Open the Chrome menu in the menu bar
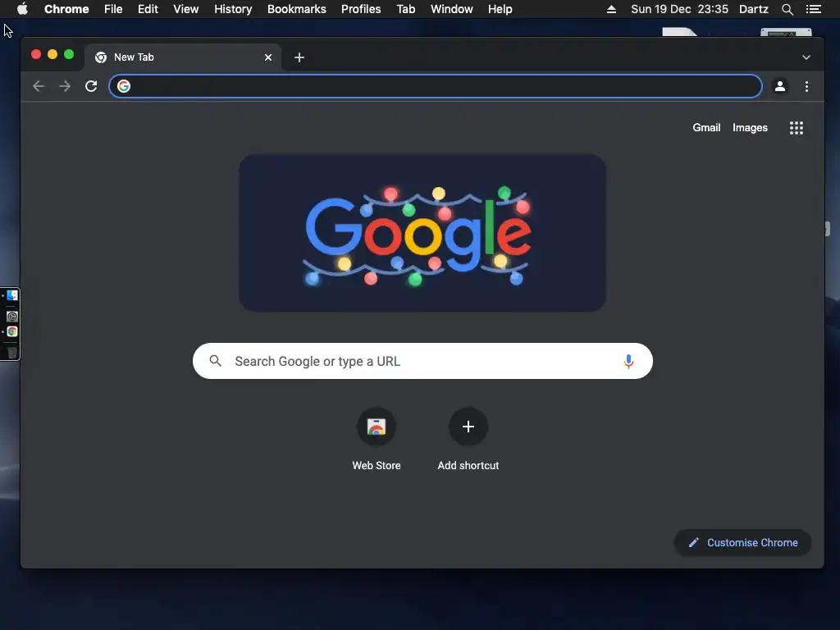Screen dimensions: 840x630 tap(66, 9)
